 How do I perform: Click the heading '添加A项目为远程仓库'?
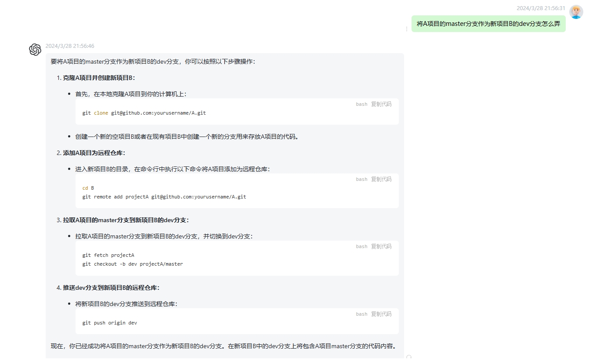click(94, 153)
